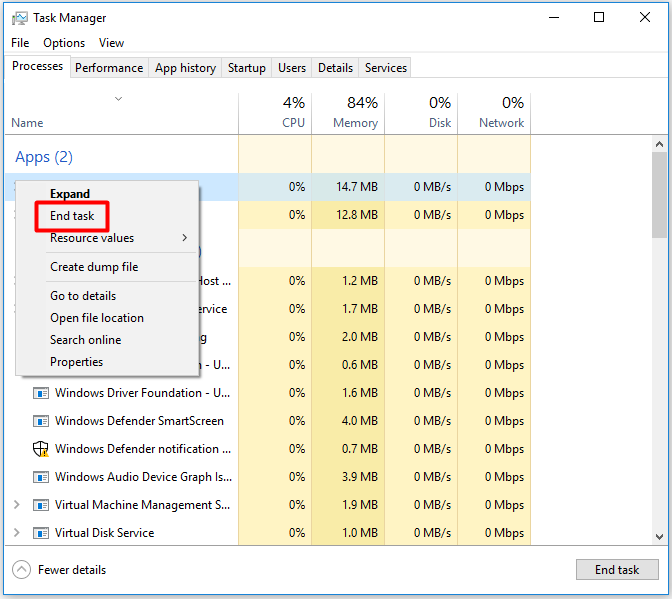Screen dimensions: 672x599
Task: Open the Options menu
Action: click(64, 43)
